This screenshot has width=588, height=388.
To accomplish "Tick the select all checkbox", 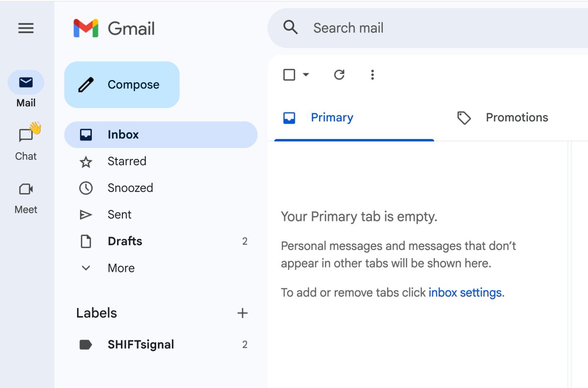I will (289, 74).
